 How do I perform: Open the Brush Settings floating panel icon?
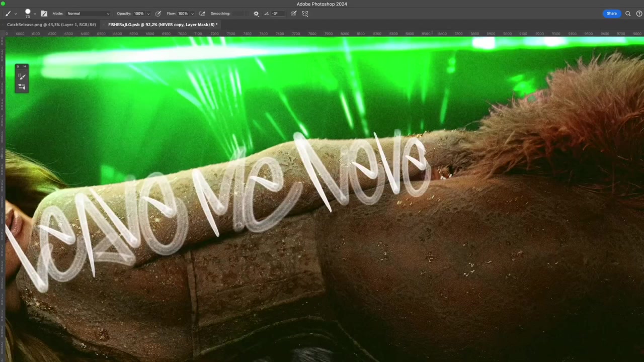(22, 86)
